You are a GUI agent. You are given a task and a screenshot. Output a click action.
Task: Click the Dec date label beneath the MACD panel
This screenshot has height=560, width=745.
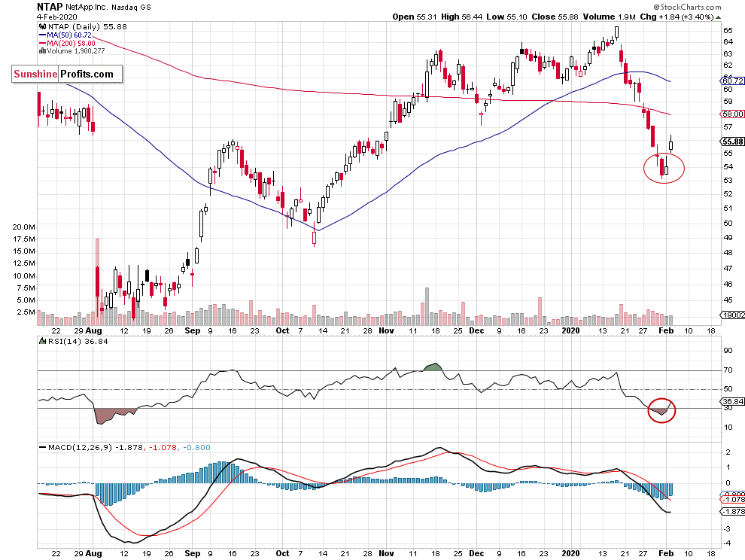pos(476,553)
